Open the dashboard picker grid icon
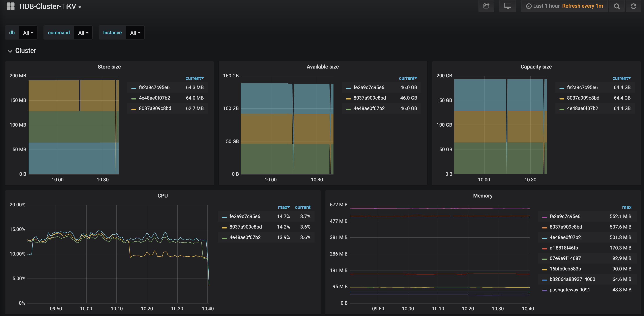Screen dimensions: 644x316 [10, 6]
